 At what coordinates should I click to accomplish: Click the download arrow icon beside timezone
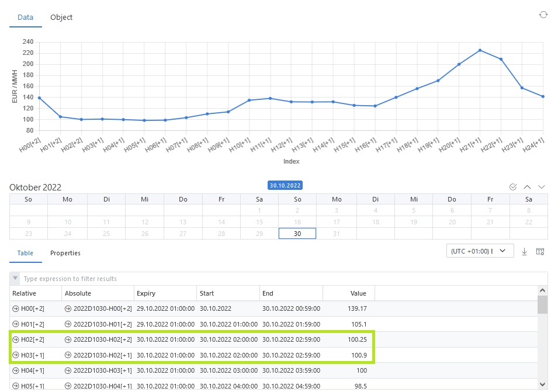pos(524,251)
